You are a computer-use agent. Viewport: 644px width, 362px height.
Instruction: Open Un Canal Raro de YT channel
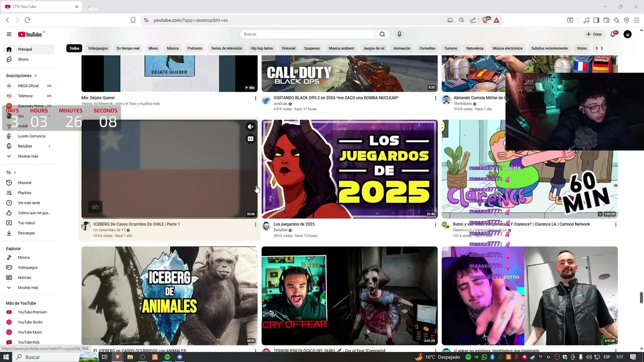tap(110, 230)
